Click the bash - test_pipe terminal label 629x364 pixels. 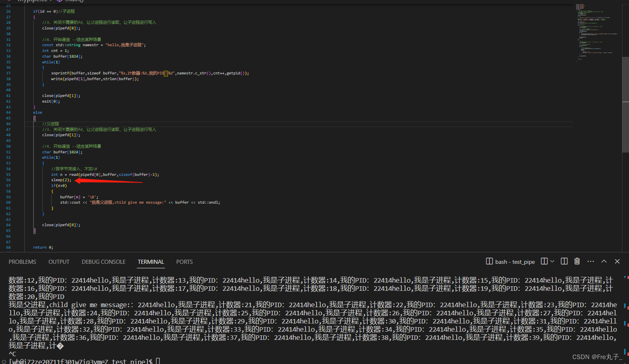(x=515, y=262)
